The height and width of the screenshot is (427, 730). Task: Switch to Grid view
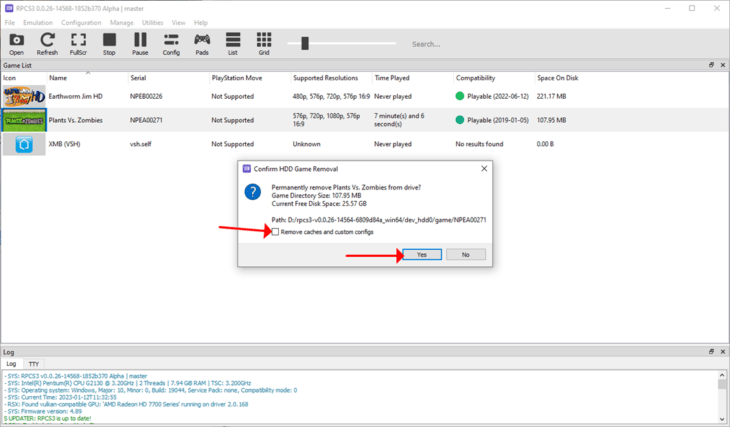[x=264, y=44]
